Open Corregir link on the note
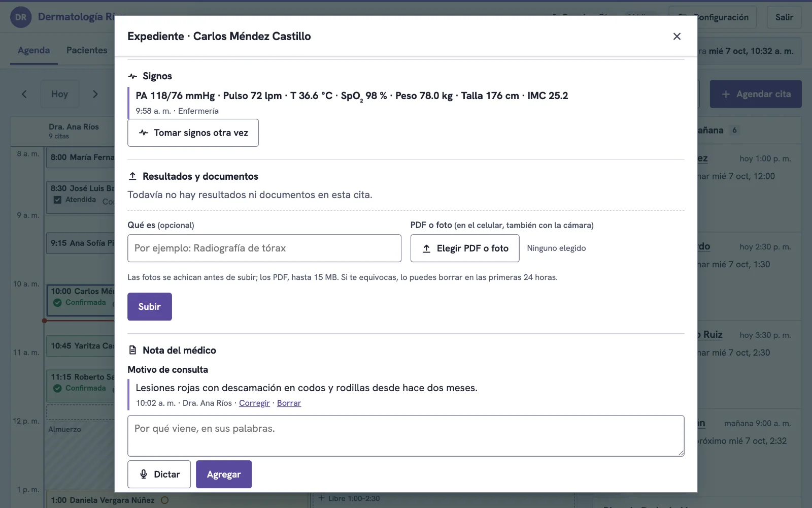This screenshot has width=812, height=508. coord(254,403)
